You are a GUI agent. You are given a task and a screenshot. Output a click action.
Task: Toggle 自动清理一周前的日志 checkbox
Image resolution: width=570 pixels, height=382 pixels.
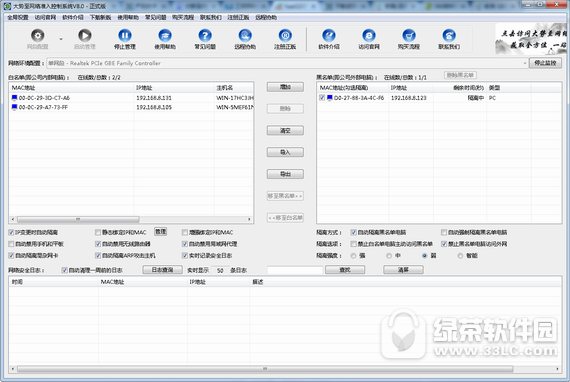click(64, 270)
